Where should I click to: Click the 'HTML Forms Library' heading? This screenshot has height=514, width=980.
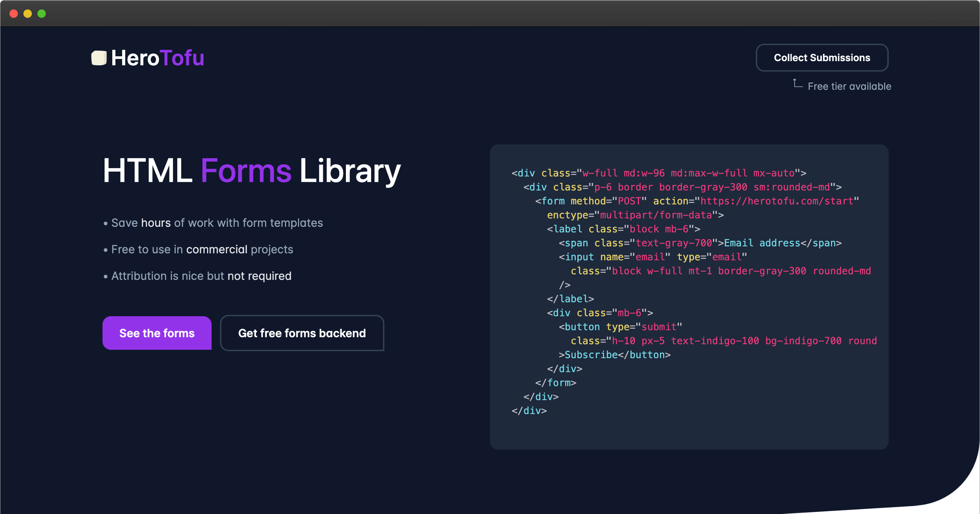252,171
